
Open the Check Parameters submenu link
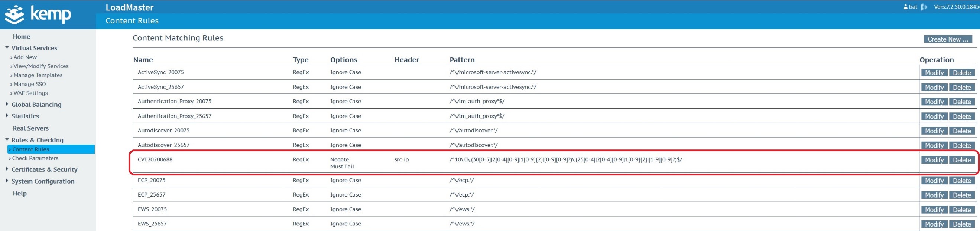(35, 158)
